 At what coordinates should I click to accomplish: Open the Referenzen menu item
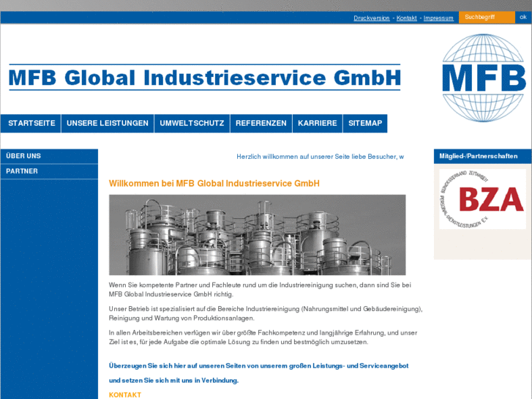[261, 123]
